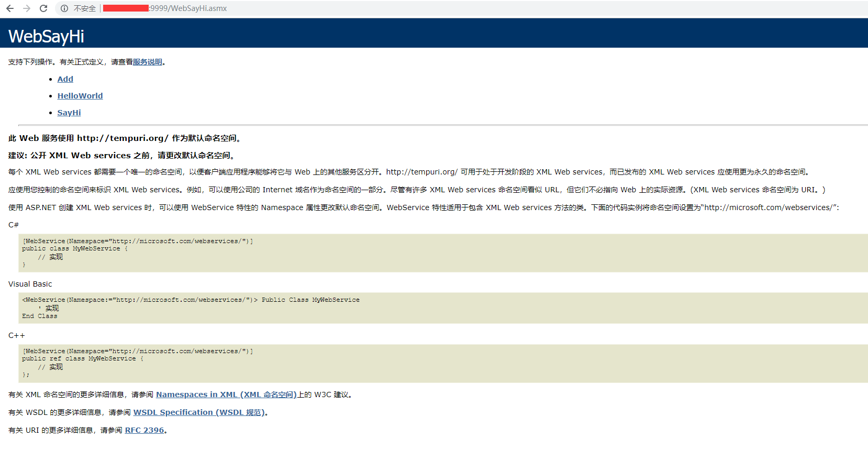Open the SayHi operation link
Viewport: 868px width, 460px height.
(x=69, y=113)
